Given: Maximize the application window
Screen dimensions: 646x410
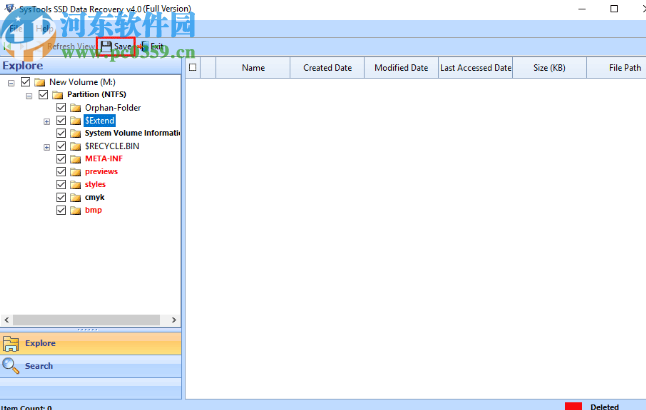Looking at the screenshot, I should point(614,9).
